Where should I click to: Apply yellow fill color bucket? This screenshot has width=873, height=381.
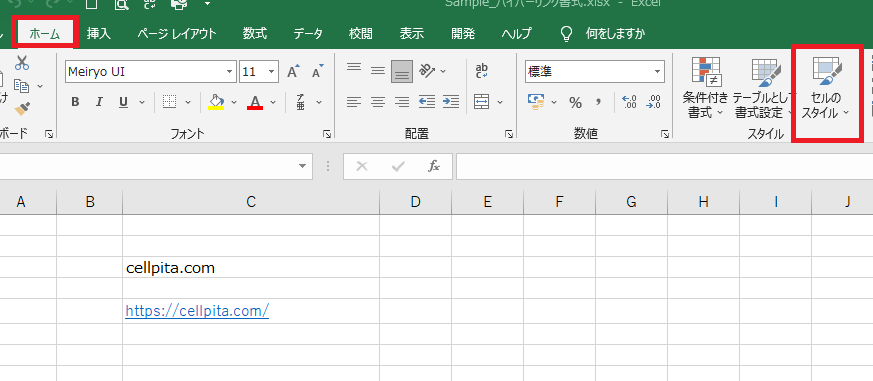point(216,102)
